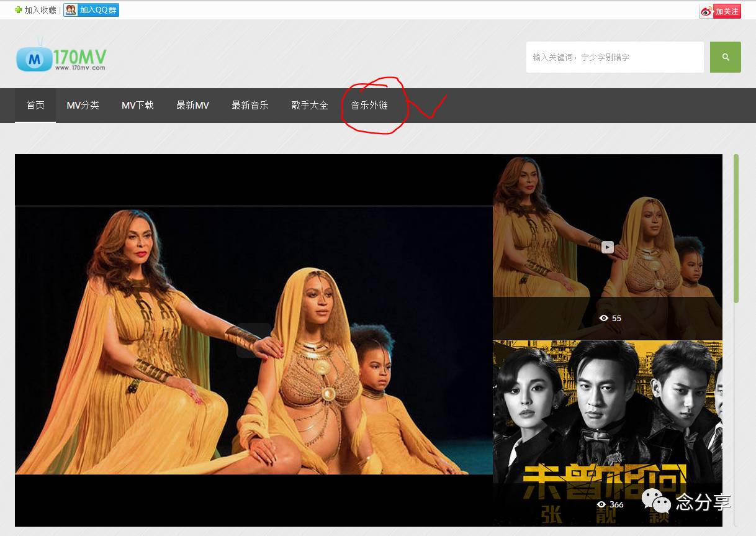Click the green plus favorites icon
Viewport: 756px width, 536px height.
click(19, 10)
